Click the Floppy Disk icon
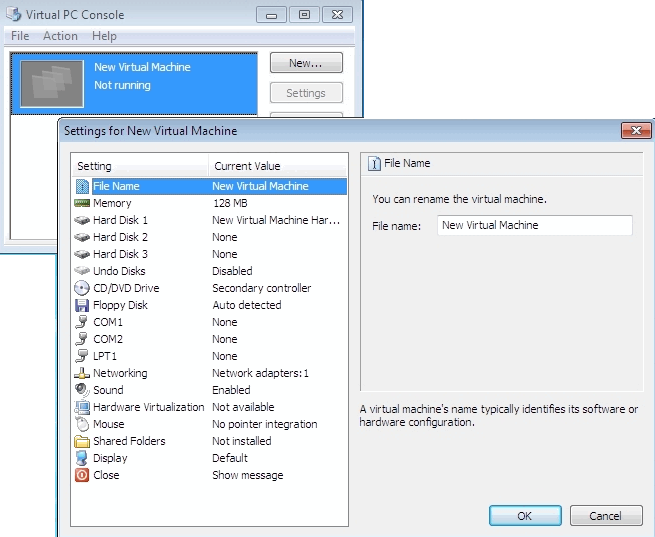 (82, 305)
